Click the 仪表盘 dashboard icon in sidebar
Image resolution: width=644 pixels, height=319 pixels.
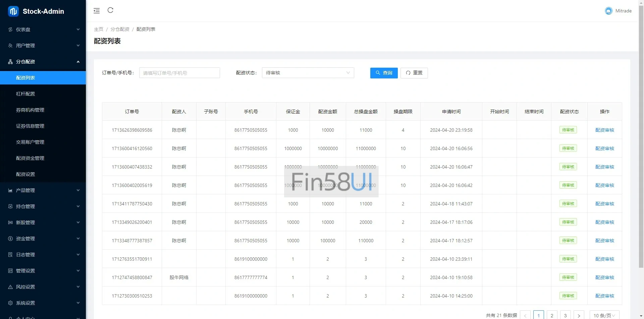coord(10,29)
